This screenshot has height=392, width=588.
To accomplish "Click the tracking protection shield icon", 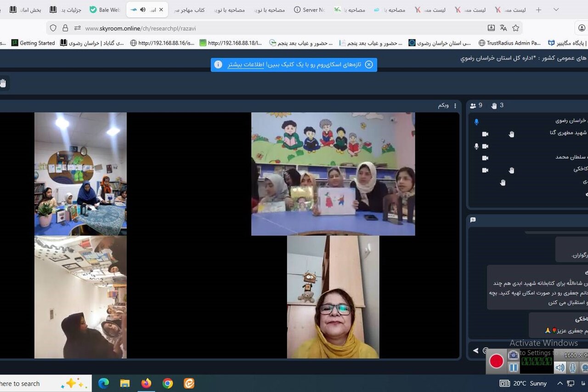I will pyautogui.click(x=53, y=28).
